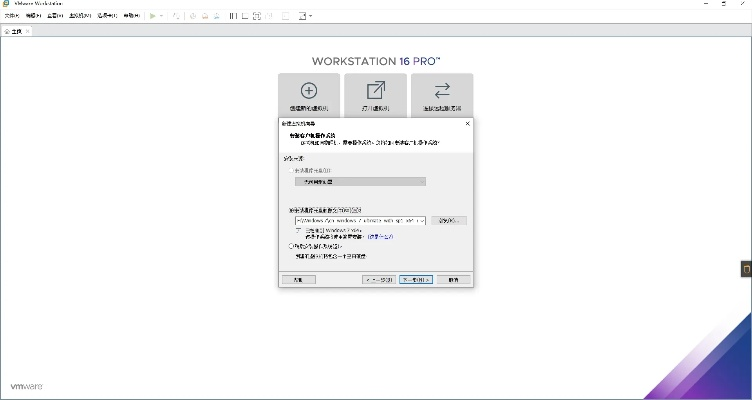Click the Create New Virtual Machine plus icon

point(308,91)
